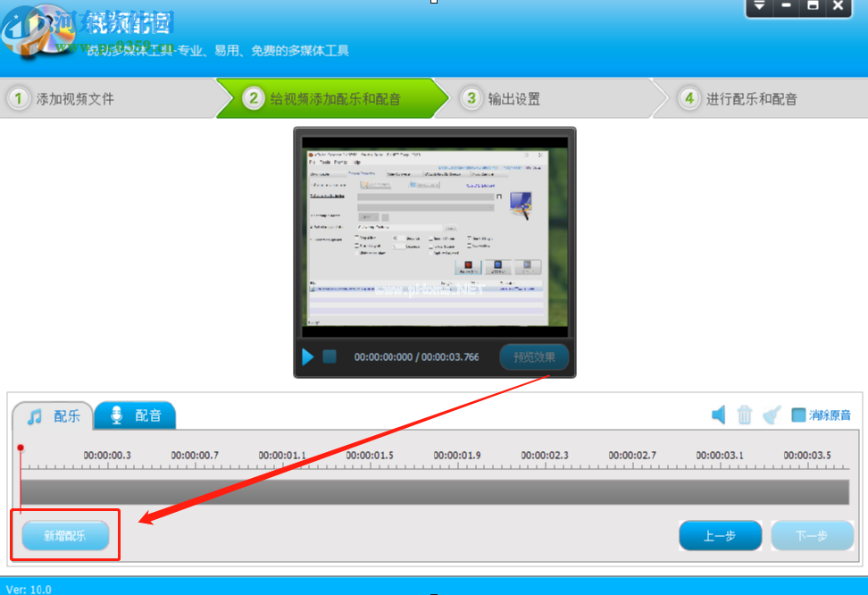Click the 新增配乐 button
This screenshot has width=868, height=595.
[65, 536]
